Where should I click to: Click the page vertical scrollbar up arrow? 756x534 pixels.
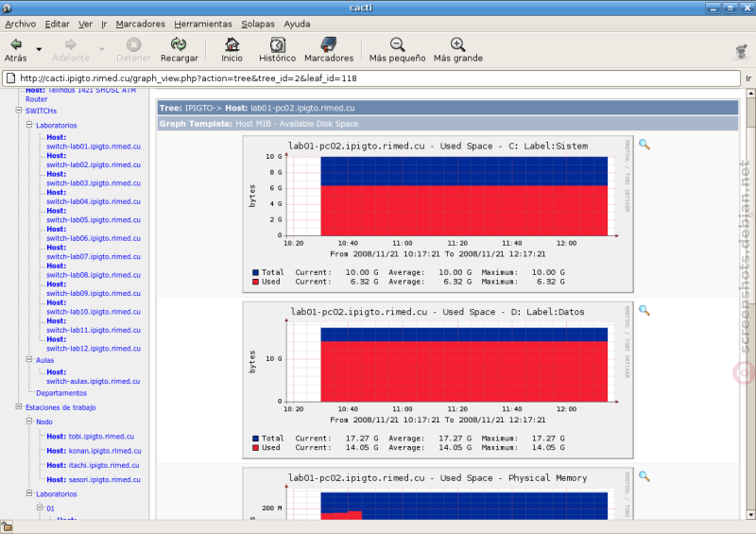pos(750,94)
